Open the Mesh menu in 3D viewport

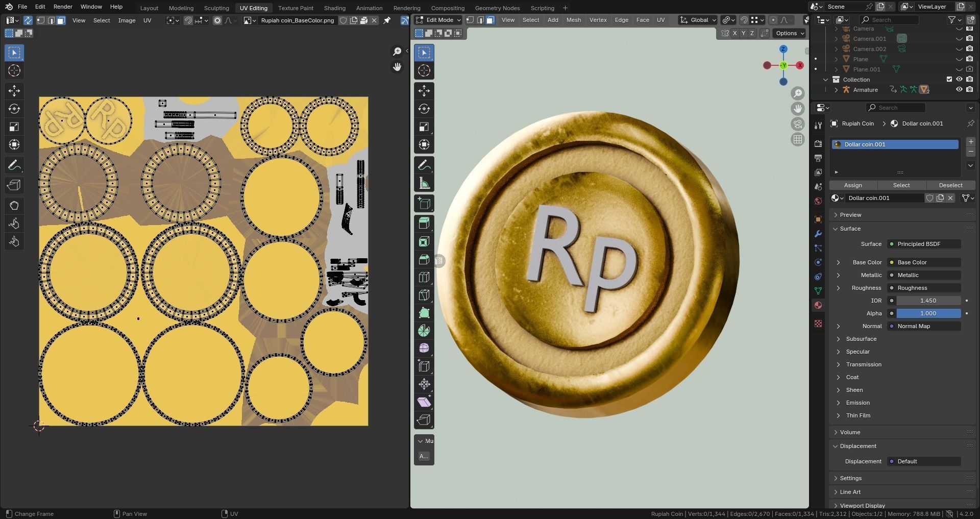574,20
